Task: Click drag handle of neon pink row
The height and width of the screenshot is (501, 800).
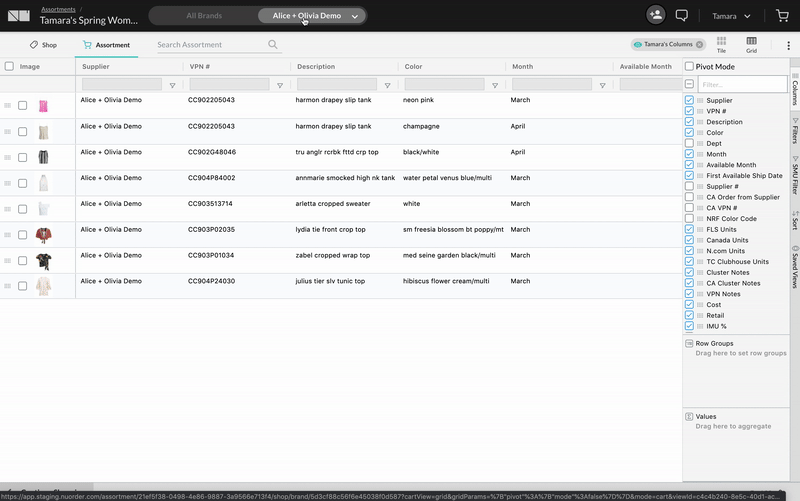Action: point(8,106)
